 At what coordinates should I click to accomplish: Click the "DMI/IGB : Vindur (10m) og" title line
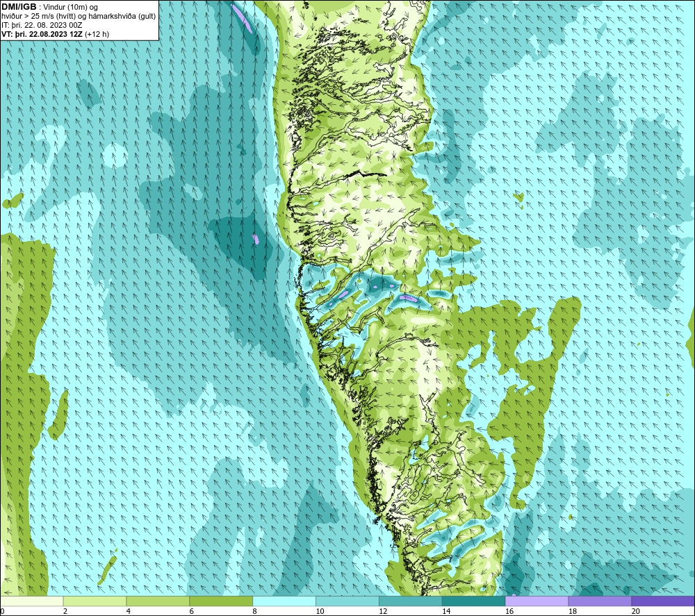[x=49, y=7]
